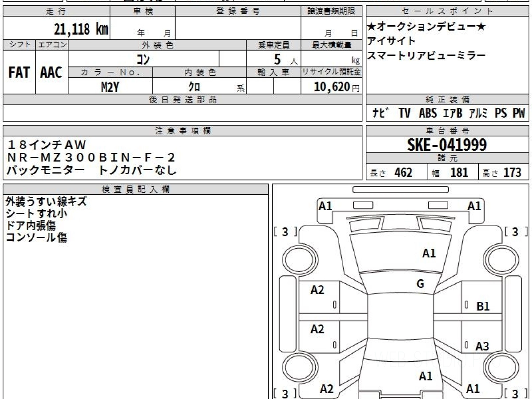Select the PW equipment item
This screenshot has width=532, height=399.
click(x=519, y=113)
